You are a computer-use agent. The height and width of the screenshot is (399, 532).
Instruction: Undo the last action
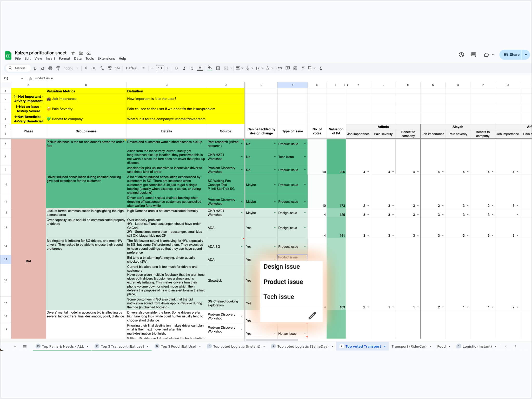(35, 68)
